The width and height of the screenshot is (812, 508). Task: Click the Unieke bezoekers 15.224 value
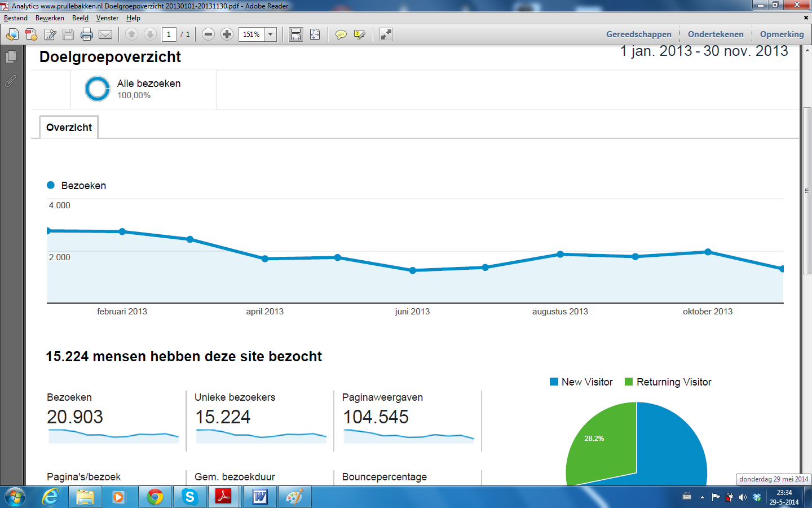(223, 417)
